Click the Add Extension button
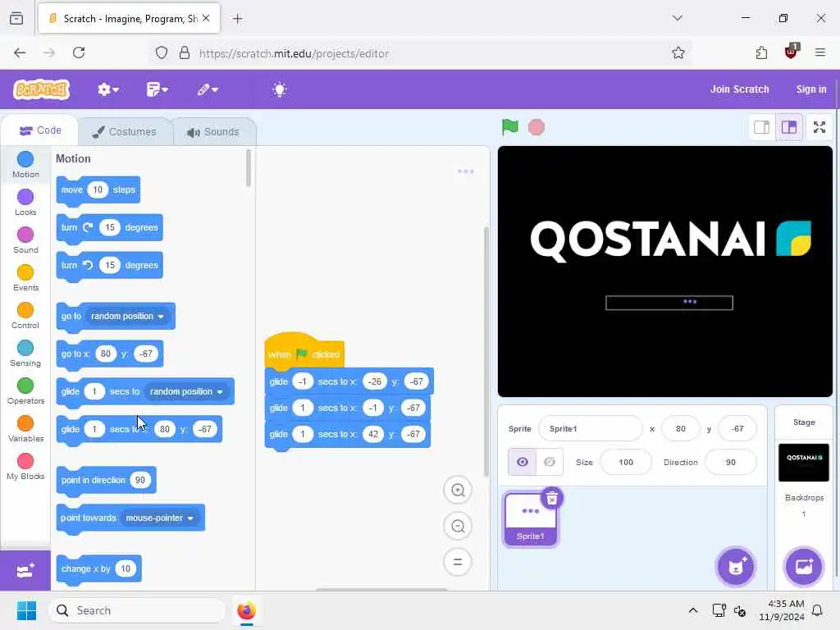Viewport: 840px width, 630px height. tap(25, 571)
